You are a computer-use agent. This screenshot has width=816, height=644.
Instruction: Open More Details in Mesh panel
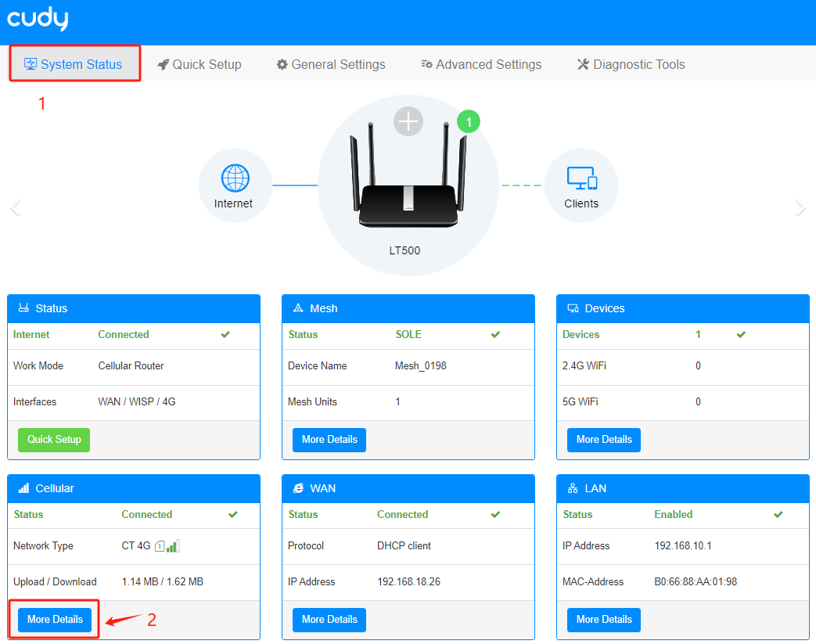(x=329, y=440)
